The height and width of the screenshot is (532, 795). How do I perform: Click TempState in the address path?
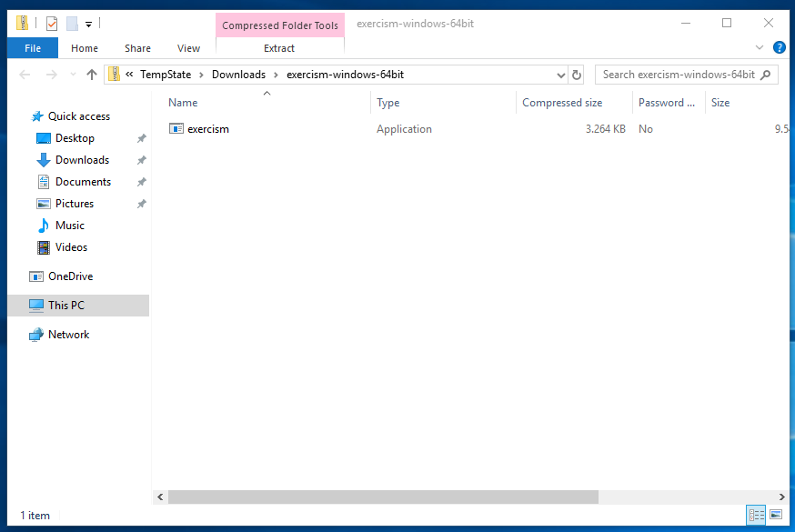point(166,75)
